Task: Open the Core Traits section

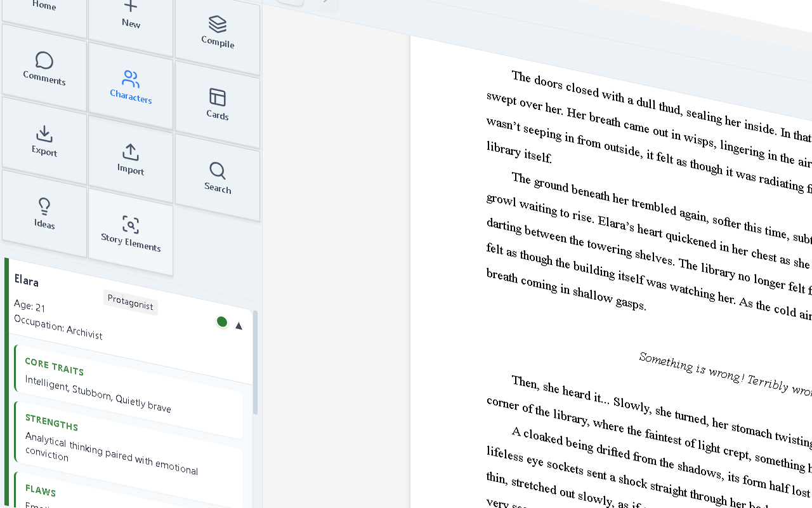Action: (x=55, y=366)
